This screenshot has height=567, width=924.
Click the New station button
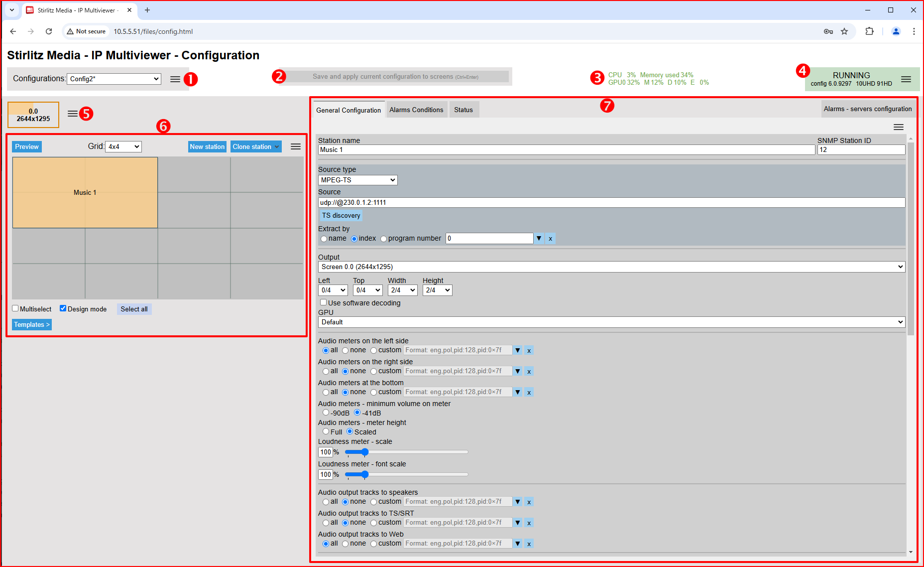click(207, 146)
